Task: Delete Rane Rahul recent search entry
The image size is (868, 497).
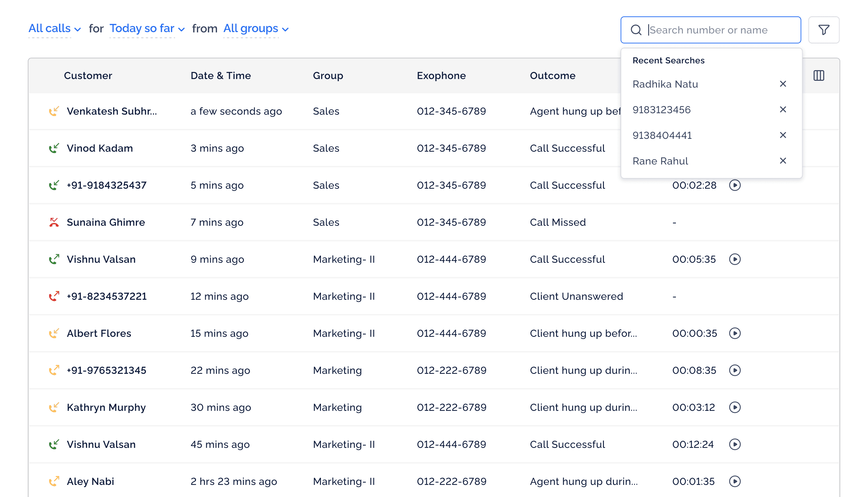Action: (783, 161)
